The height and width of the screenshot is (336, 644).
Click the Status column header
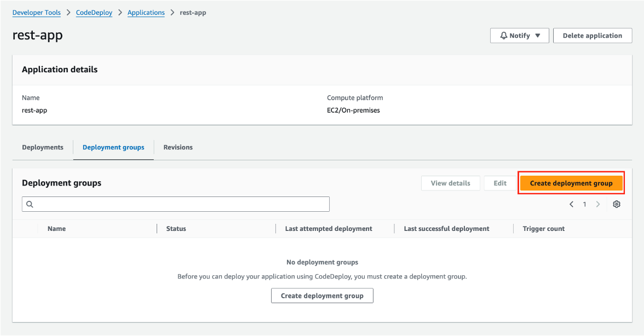pyautogui.click(x=176, y=229)
